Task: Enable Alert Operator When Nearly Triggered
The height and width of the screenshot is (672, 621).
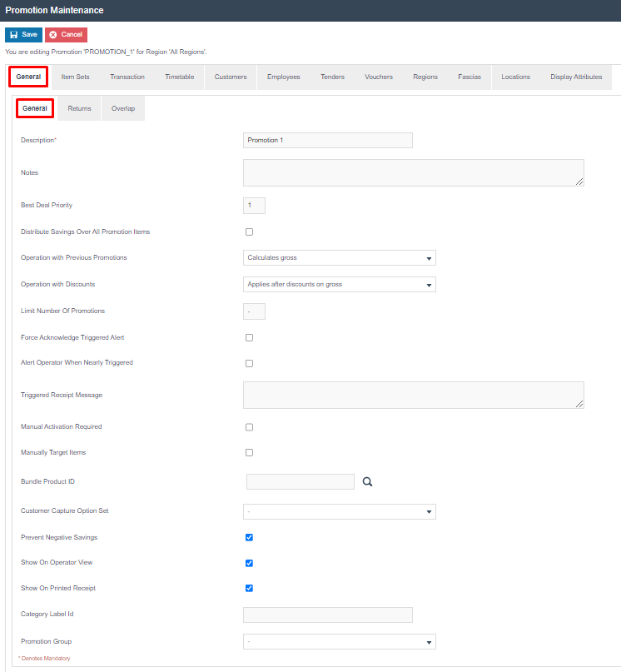Action: pos(249,363)
